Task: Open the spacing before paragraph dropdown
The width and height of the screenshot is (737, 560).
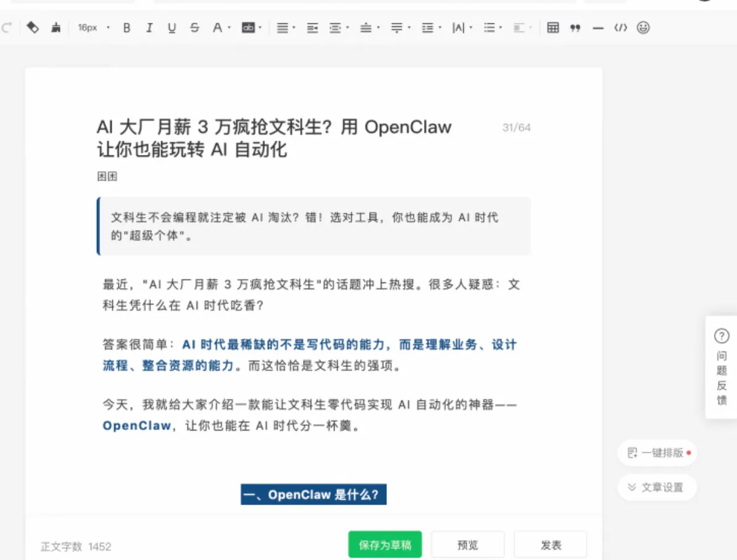Action: (x=378, y=28)
